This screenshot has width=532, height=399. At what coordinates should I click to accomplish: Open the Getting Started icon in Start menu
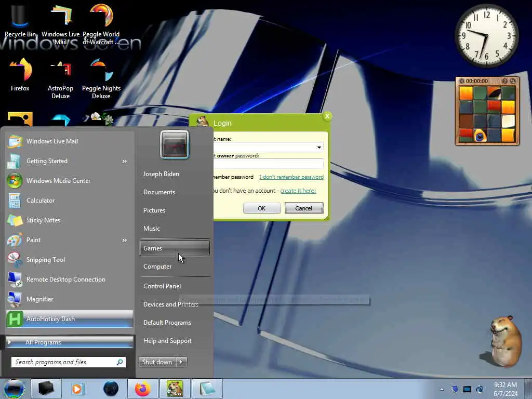pos(15,161)
